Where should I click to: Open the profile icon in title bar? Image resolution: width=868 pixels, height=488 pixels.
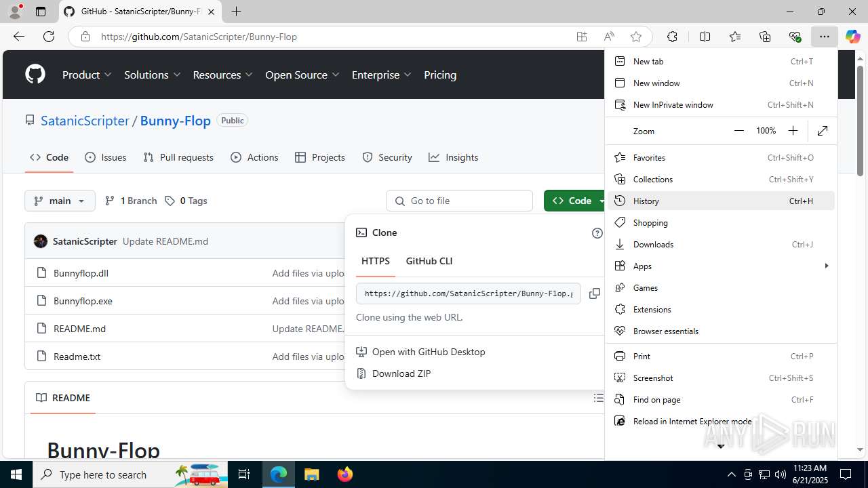[x=15, y=12]
